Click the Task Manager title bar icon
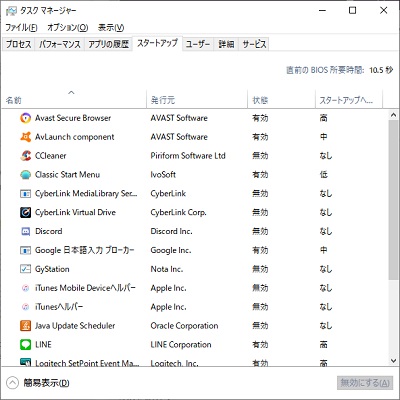This screenshot has height=400, width=400. point(11,11)
